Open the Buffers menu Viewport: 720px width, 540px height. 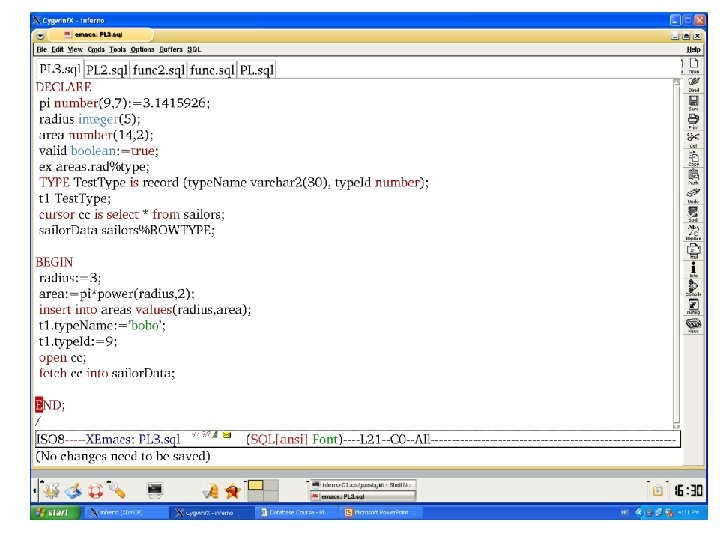171,50
